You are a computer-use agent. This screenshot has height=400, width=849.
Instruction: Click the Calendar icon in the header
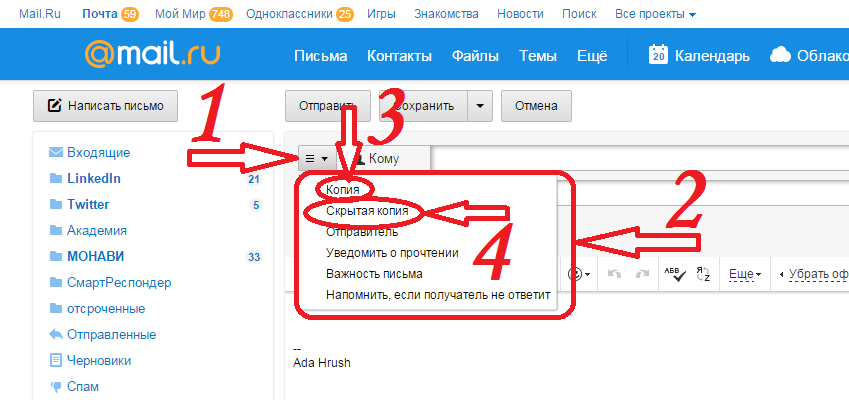pyautogui.click(x=658, y=55)
